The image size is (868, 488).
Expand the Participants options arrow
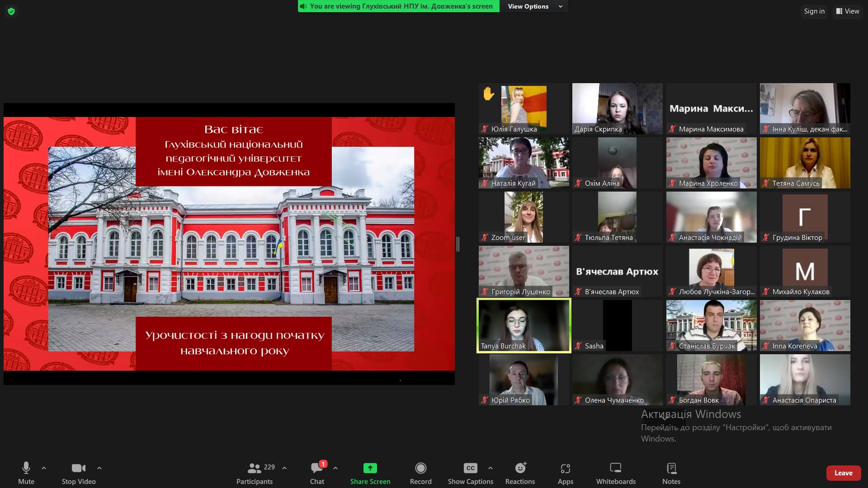pyautogui.click(x=284, y=468)
